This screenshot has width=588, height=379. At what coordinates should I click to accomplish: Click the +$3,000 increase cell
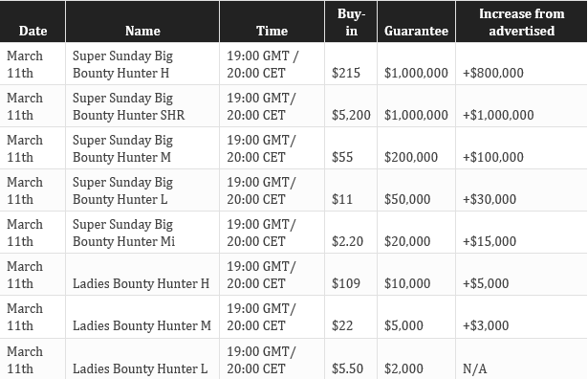[x=486, y=325]
